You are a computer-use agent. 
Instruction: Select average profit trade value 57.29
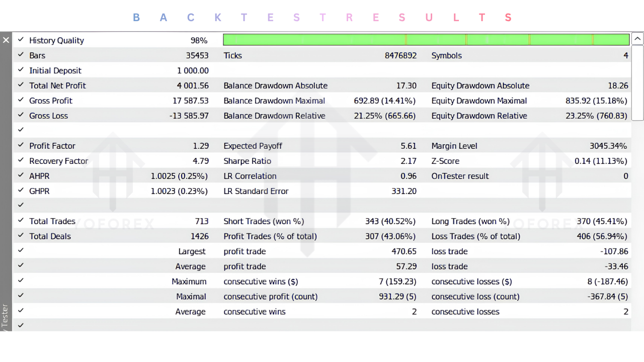tap(406, 266)
